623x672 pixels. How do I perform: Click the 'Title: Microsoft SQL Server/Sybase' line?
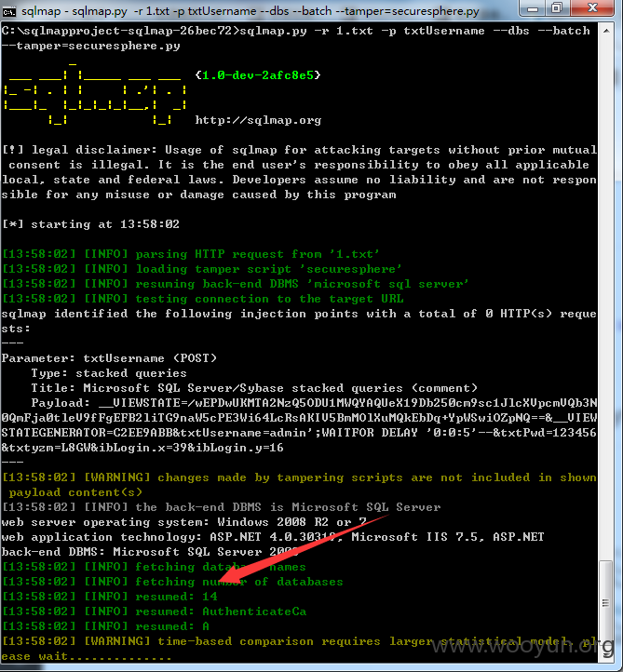tap(254, 388)
